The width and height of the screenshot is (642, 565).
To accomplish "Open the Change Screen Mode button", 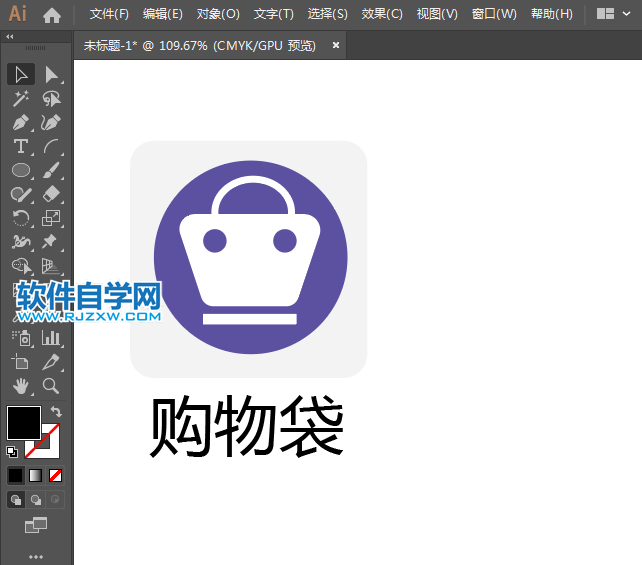I will click(x=36, y=525).
